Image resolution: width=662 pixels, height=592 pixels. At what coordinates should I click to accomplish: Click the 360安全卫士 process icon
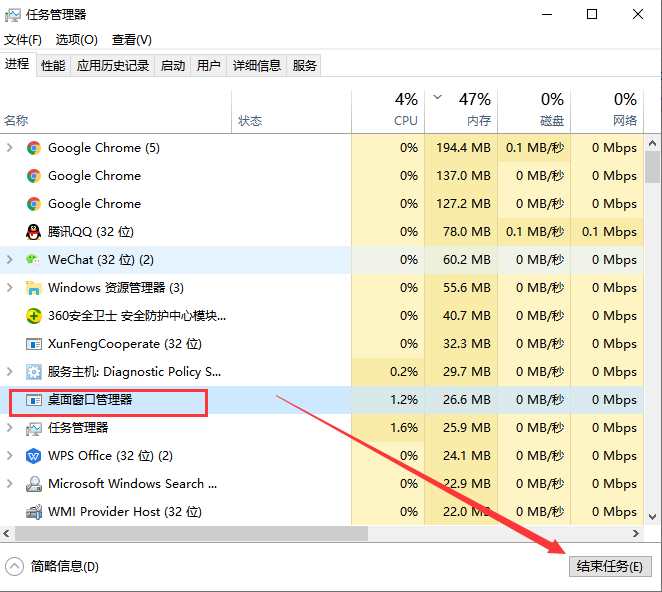(34, 316)
